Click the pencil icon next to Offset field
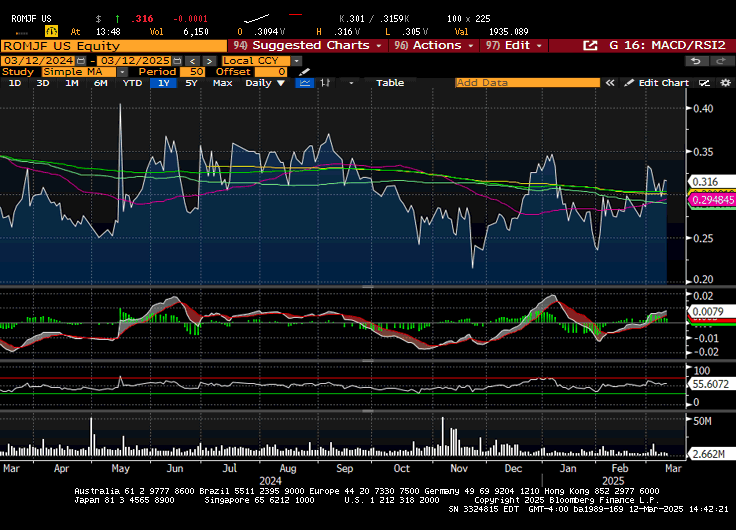Image resolution: width=736 pixels, height=530 pixels. point(304,72)
